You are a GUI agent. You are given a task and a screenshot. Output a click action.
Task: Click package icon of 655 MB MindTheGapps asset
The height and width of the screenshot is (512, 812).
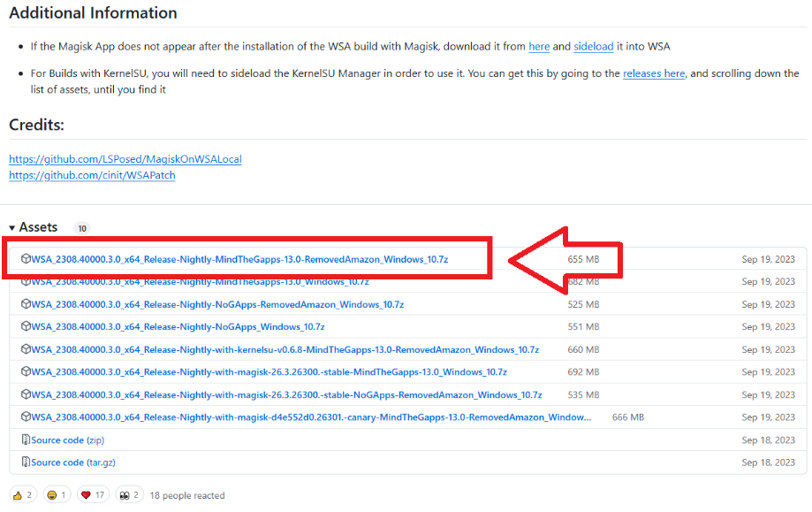pyautogui.click(x=26, y=258)
